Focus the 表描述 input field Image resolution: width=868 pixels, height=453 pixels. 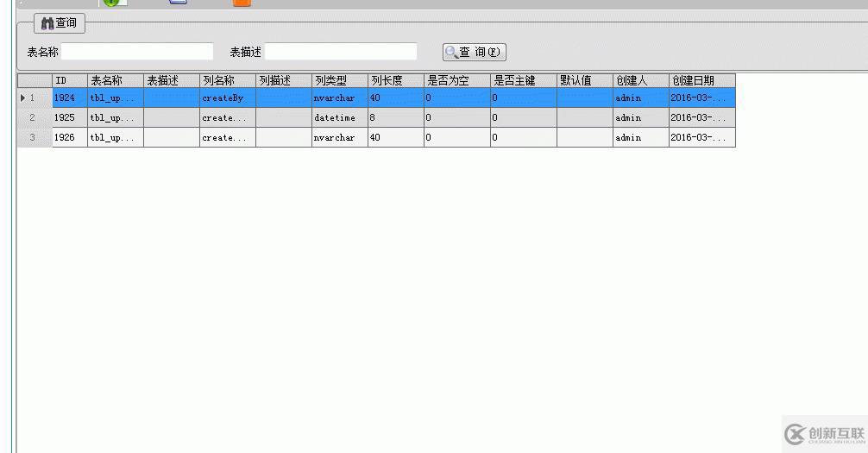pyautogui.click(x=341, y=52)
